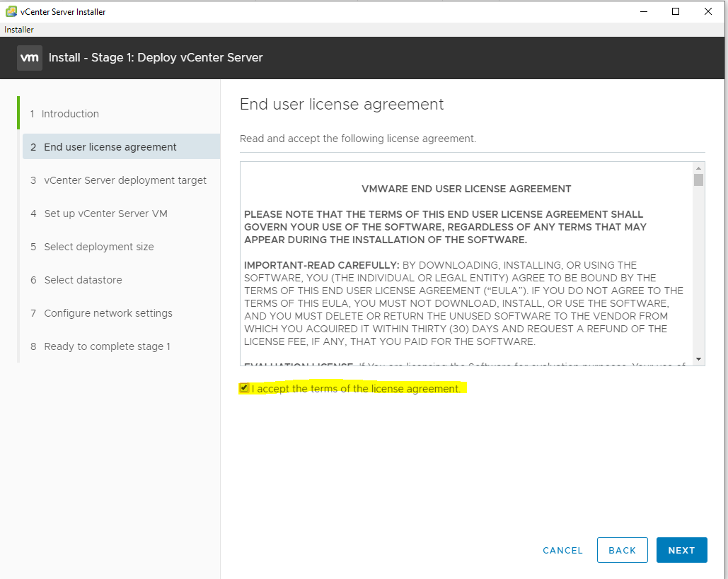Screen dimensions: 728x579
Task: Click the 'Read and accept the following license agreement' text
Action: click(358, 139)
